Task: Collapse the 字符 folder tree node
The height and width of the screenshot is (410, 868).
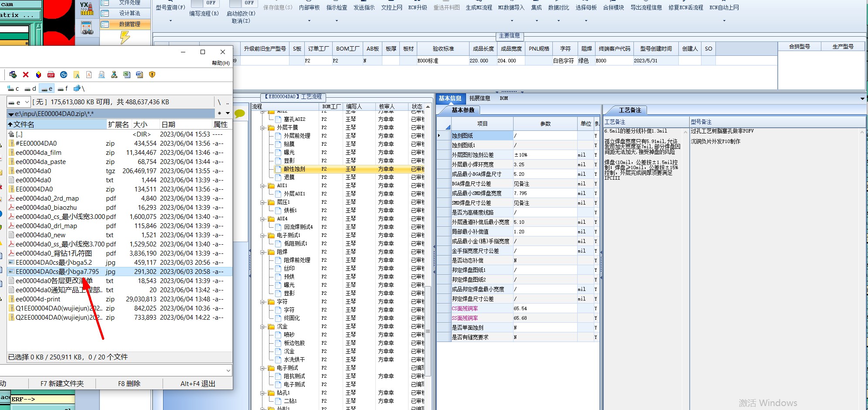Action: 263,302
